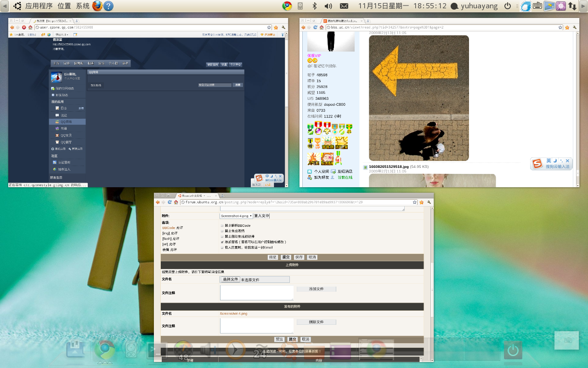Viewport: 588px width, 368px height.
Task: Select QQ农场 in the Qzone sidebar
Action: pos(67,122)
